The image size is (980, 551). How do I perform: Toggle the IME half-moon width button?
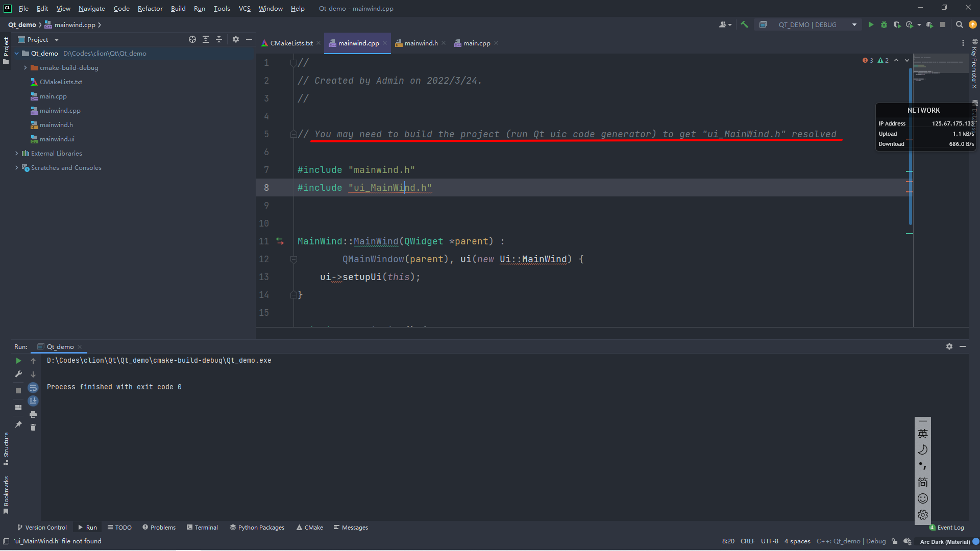tap(923, 449)
